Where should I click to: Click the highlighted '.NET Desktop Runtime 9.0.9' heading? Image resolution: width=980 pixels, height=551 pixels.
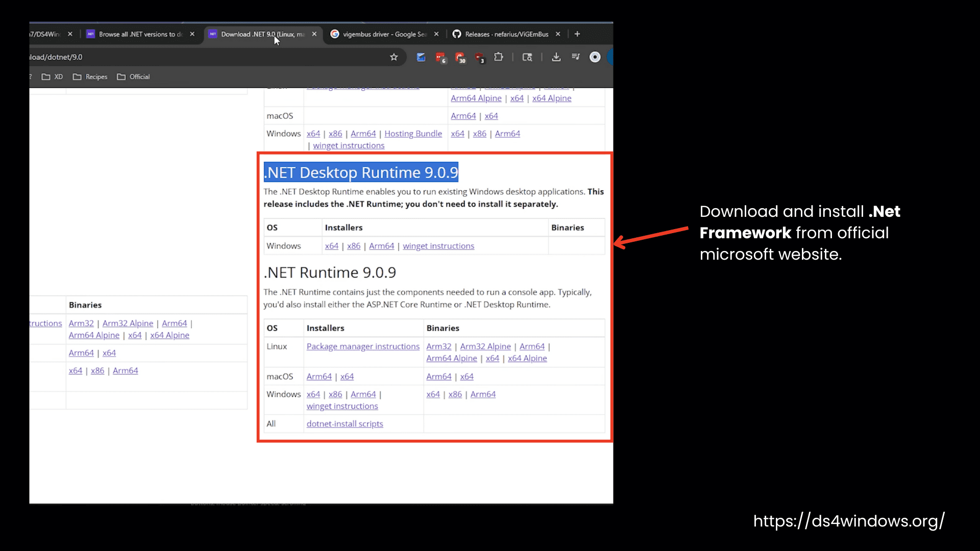[361, 172]
